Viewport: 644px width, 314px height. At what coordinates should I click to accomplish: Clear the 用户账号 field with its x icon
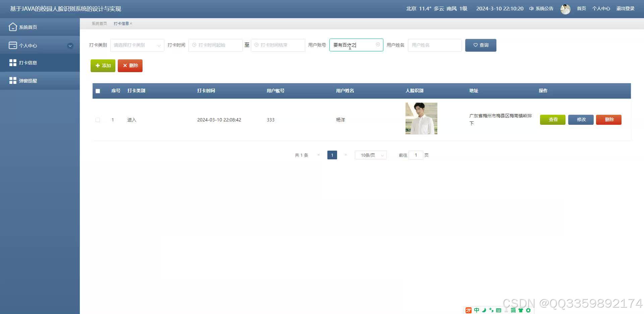(x=378, y=45)
